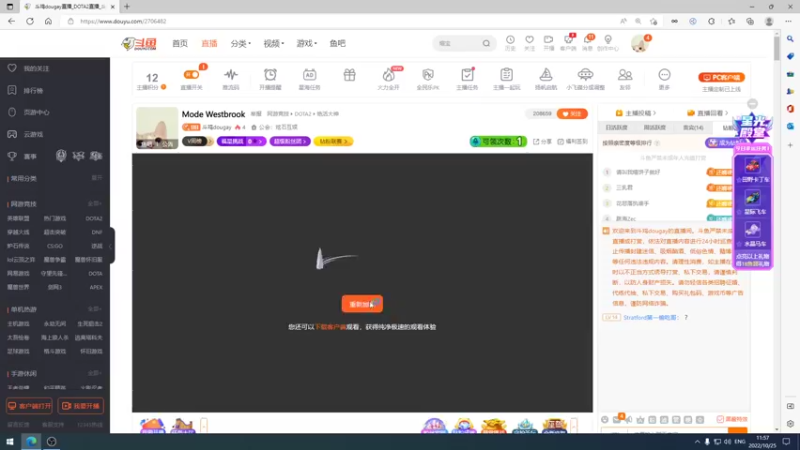
Task: Open 主播投稿 link above chat
Action: point(636,113)
